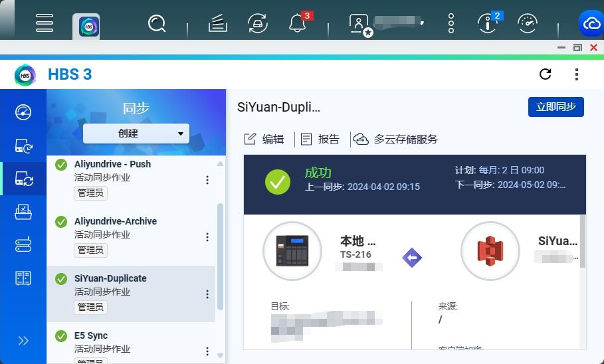Click the 下一同步 2024-05-02 text

click(x=510, y=185)
